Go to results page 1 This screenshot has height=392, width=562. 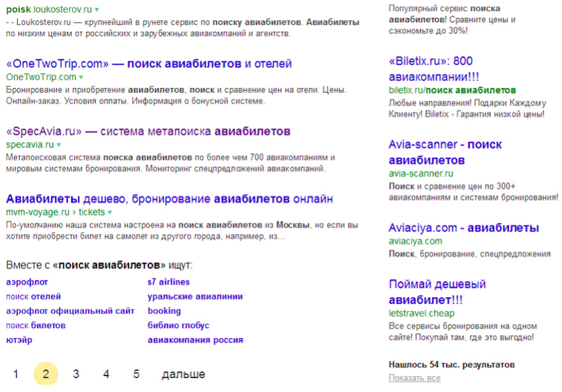pos(16,374)
